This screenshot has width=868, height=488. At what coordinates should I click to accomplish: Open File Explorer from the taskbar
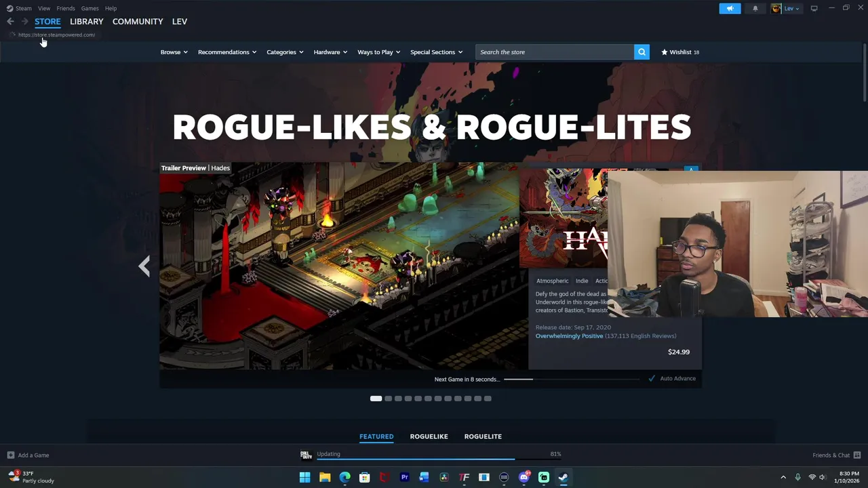(x=325, y=477)
